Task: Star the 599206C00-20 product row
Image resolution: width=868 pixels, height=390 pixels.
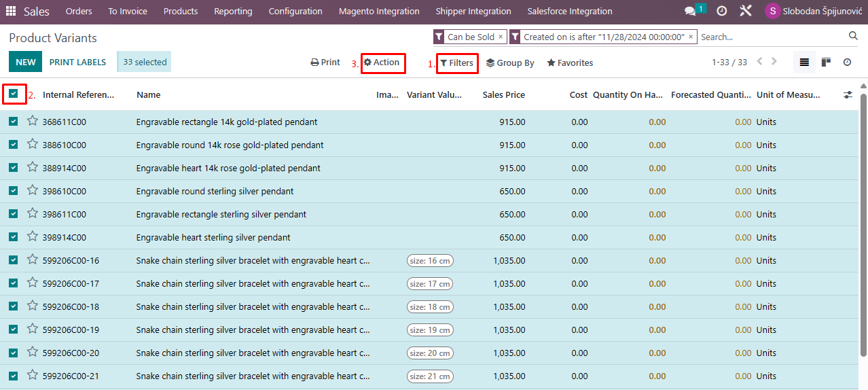Action: pos(32,352)
